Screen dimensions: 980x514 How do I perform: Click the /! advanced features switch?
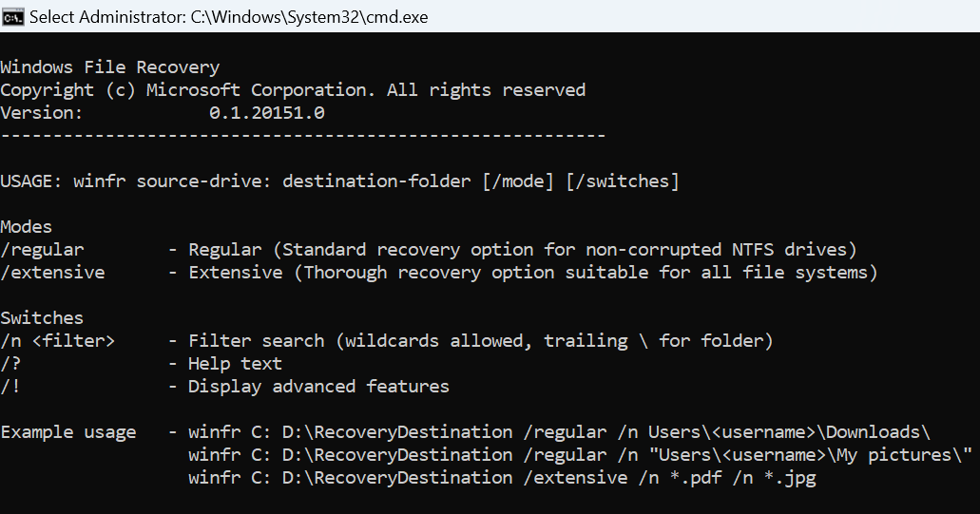(x=10, y=387)
